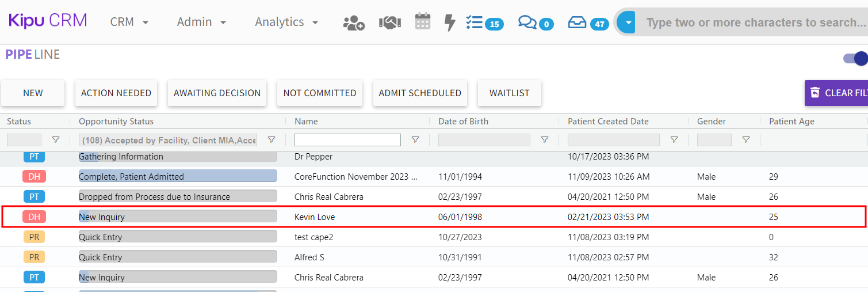Click the lightning bolt quick action icon

pos(450,22)
